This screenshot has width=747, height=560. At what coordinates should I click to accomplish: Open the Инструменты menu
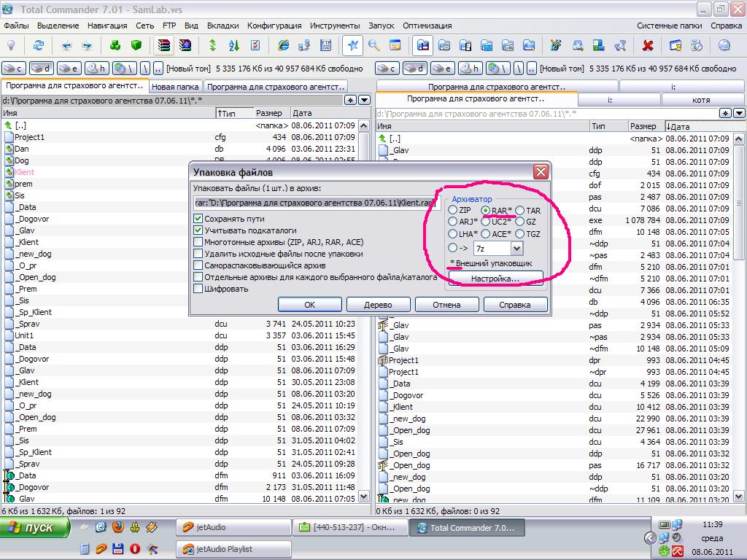click(335, 26)
